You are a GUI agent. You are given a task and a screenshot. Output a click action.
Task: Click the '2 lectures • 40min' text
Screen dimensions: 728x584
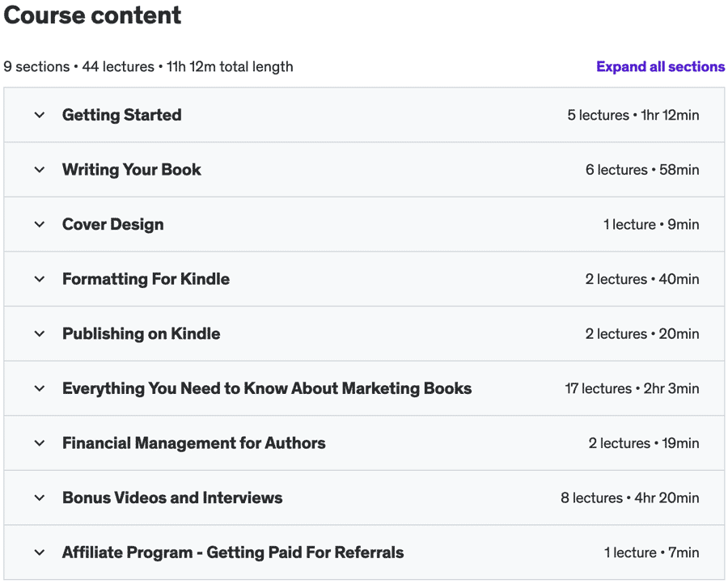642,279
